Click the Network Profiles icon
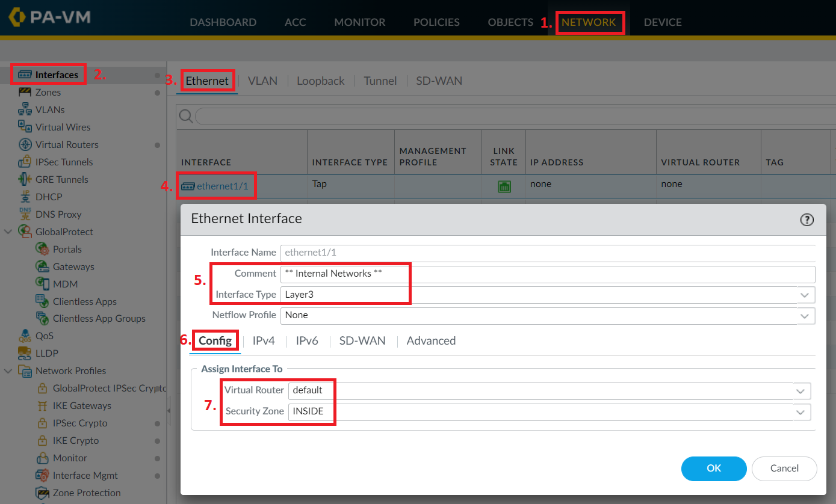 (x=25, y=370)
